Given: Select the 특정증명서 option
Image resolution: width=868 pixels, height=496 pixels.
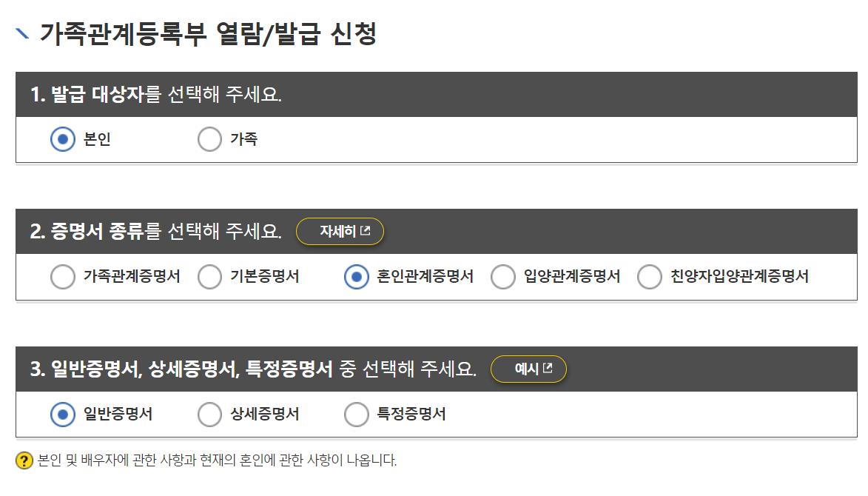Looking at the screenshot, I should (356, 415).
